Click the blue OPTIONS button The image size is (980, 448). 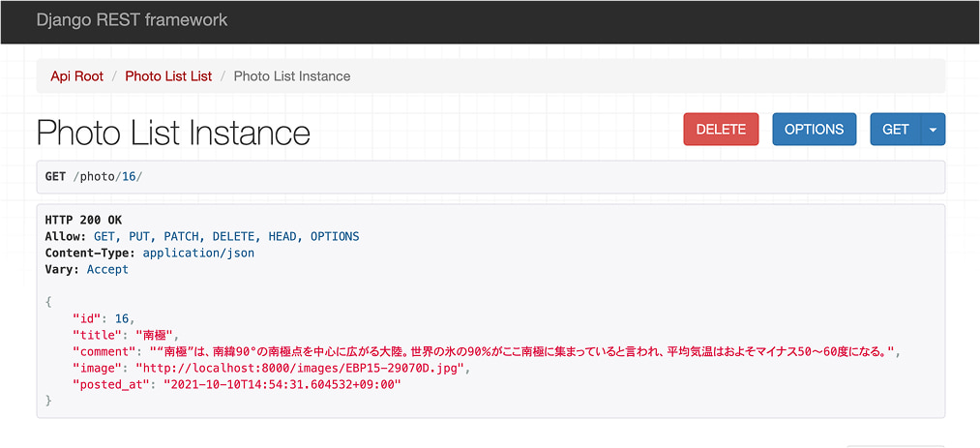point(814,130)
